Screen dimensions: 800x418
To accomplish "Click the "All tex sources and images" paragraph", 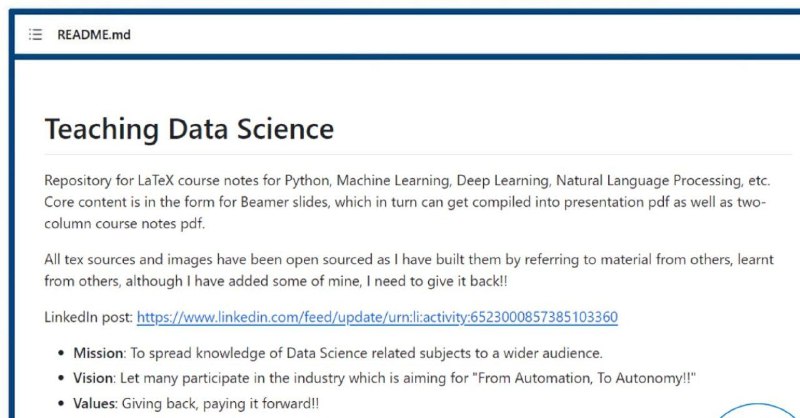I will pos(409,270).
